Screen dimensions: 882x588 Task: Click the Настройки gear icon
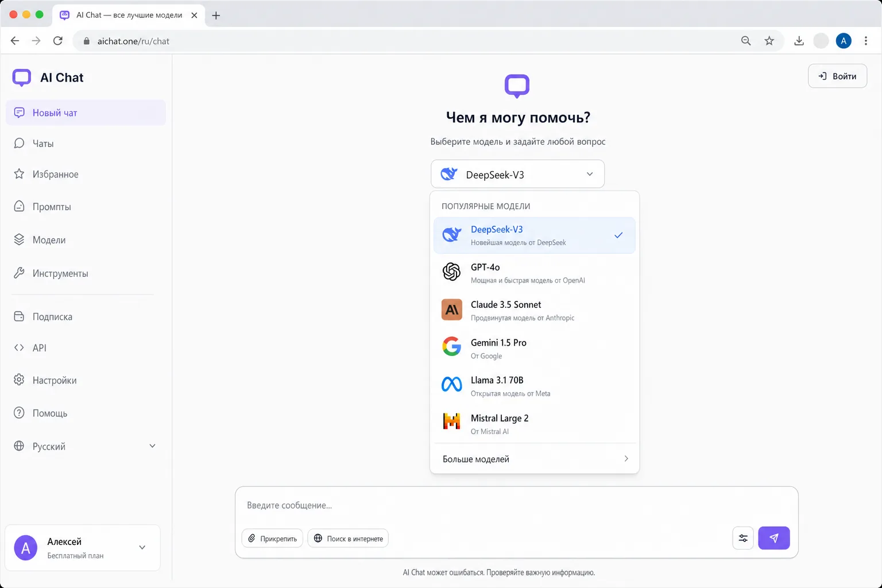[19, 380]
